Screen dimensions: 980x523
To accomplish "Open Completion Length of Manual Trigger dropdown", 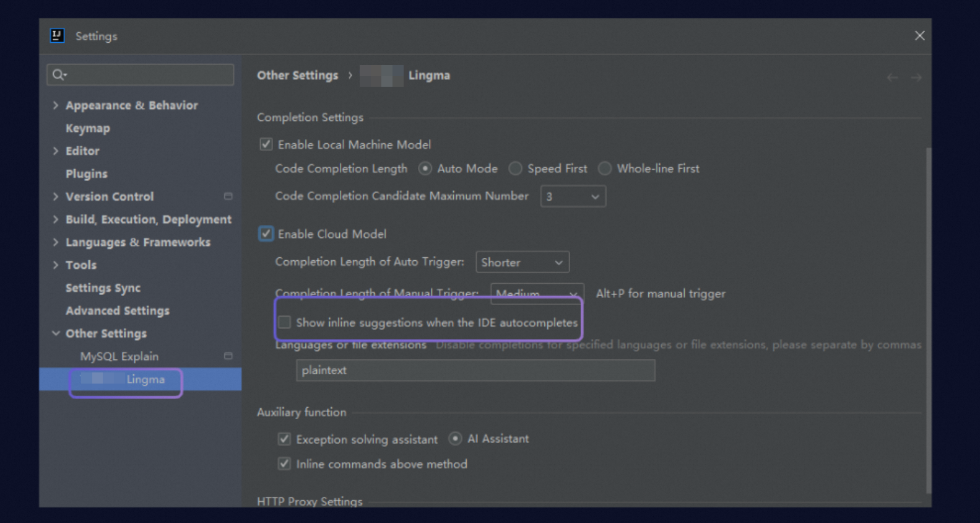I will tap(537, 292).
